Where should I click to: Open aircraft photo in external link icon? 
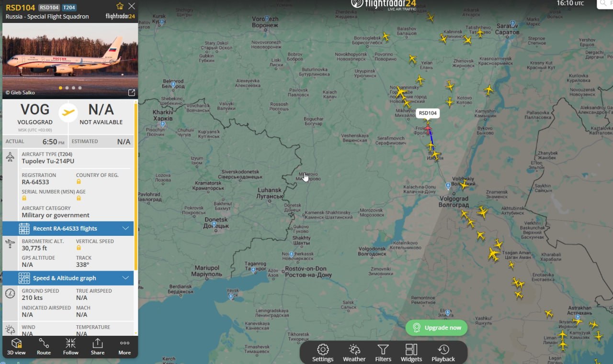pos(131,92)
